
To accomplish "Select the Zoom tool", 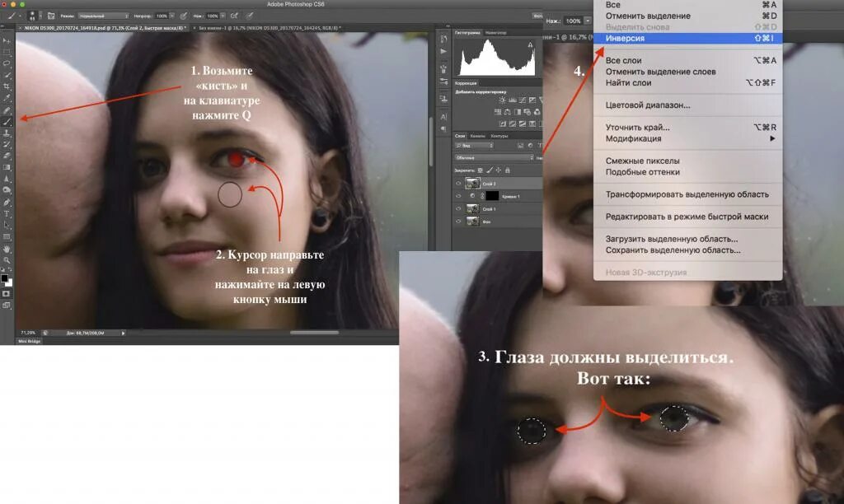I will click(x=7, y=260).
